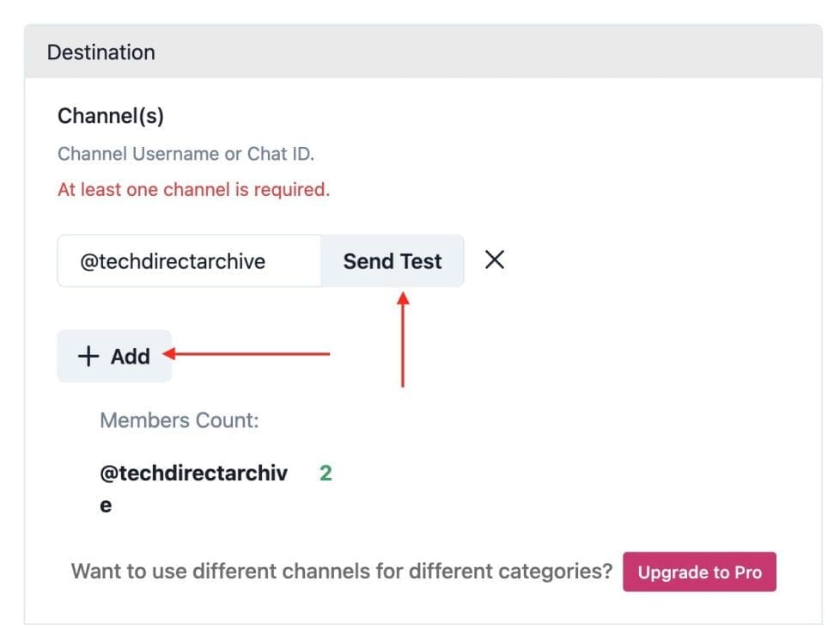The width and height of the screenshot is (840, 642).
Task: Click the Channel Username or Chat ID hint
Action: tap(186, 154)
